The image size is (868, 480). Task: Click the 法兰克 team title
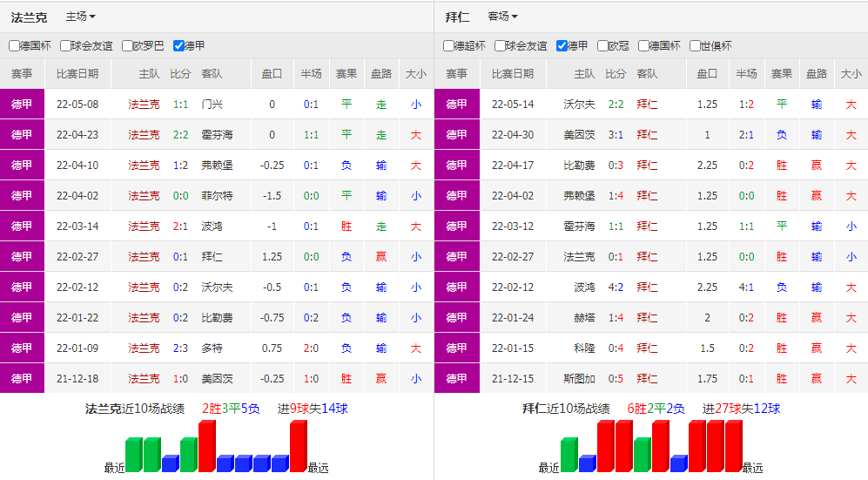point(29,17)
